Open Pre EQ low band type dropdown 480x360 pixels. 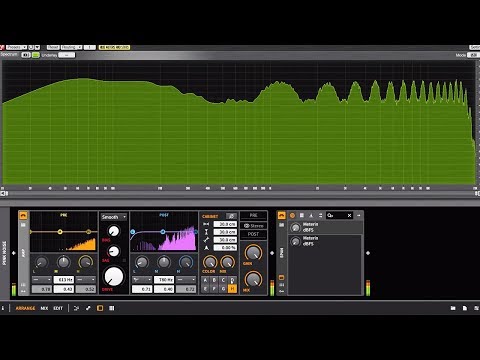(42, 279)
